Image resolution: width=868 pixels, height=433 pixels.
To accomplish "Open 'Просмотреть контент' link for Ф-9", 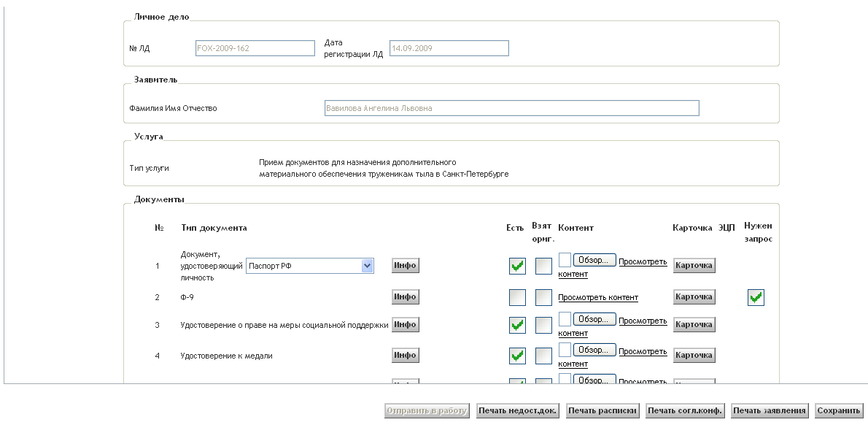I will pos(598,298).
